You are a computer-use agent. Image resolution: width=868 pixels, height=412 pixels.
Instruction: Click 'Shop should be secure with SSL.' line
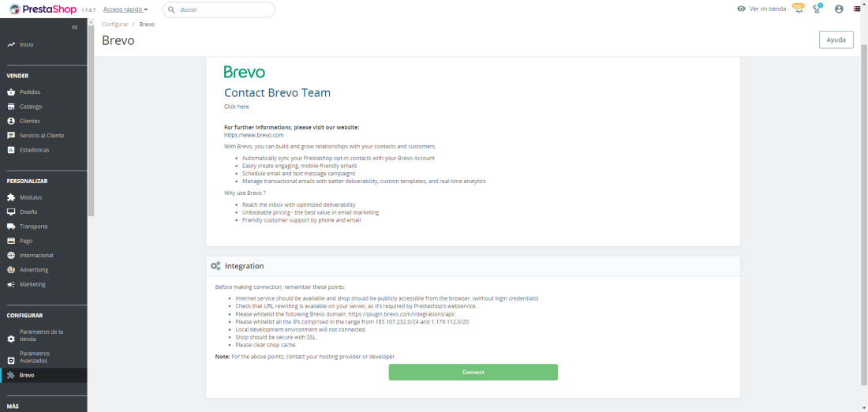click(276, 337)
